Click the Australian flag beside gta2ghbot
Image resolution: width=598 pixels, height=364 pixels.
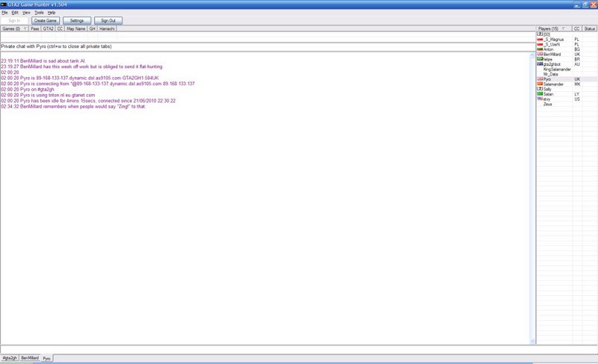[x=540, y=64]
